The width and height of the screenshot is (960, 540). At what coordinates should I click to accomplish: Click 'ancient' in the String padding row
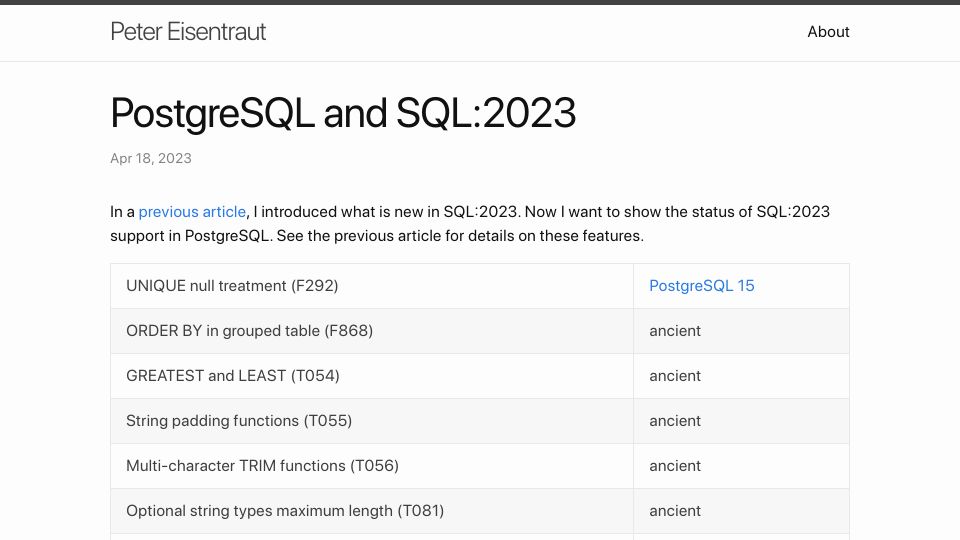point(675,421)
